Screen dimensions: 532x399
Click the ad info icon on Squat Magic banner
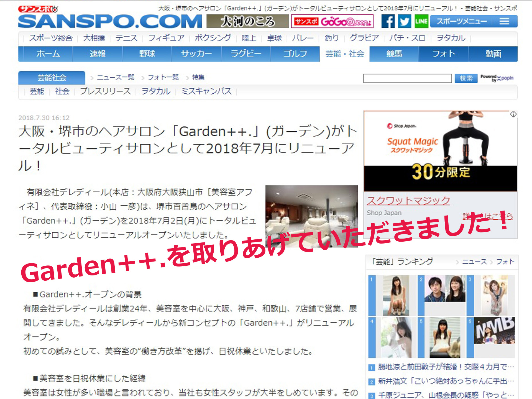[x=513, y=114]
